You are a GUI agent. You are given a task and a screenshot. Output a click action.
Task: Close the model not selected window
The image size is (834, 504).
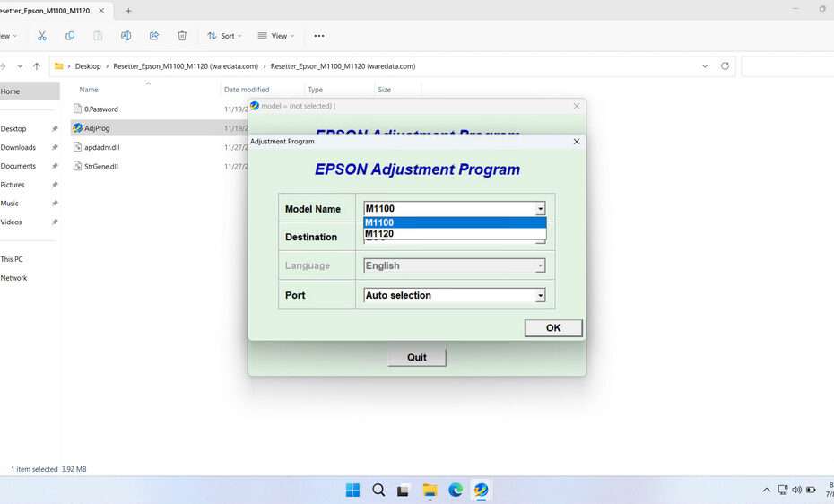point(576,107)
